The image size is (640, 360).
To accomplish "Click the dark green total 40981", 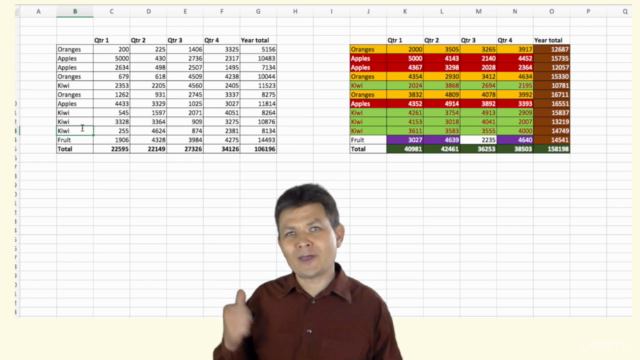I will (405, 149).
